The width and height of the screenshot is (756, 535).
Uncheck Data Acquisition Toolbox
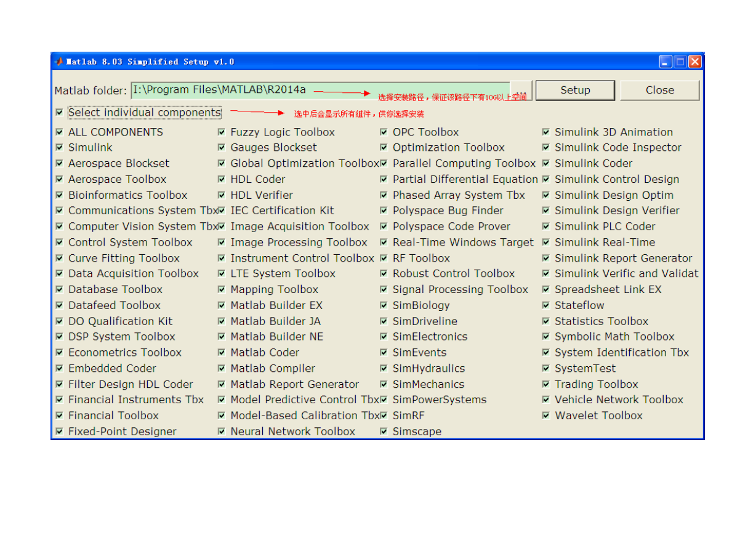(60, 274)
